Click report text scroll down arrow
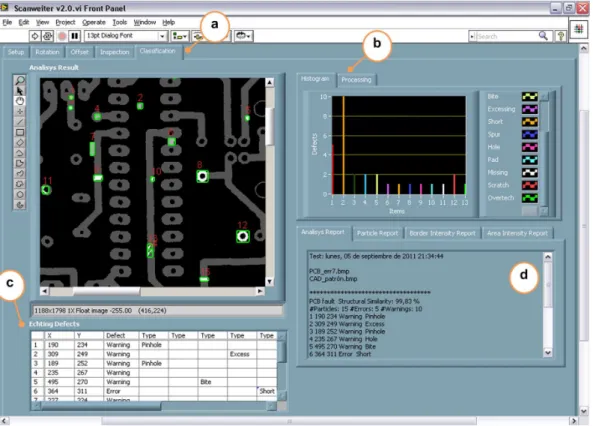Viewport: 593px width, 426px height. [548, 353]
